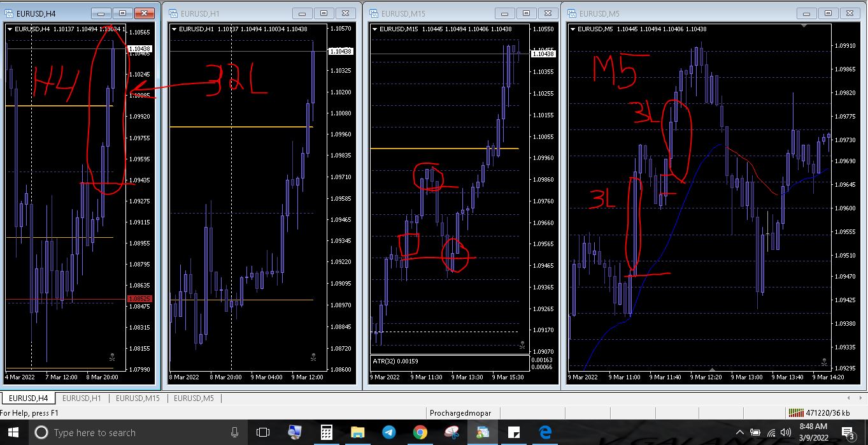
Task: Open the Calculator app from the taskbar
Action: [x=326, y=432]
